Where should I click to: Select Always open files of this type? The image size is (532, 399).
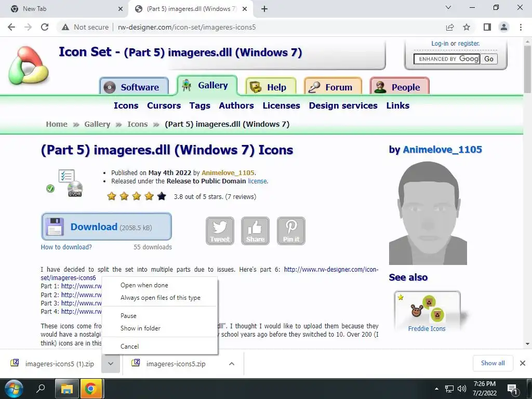point(161,298)
